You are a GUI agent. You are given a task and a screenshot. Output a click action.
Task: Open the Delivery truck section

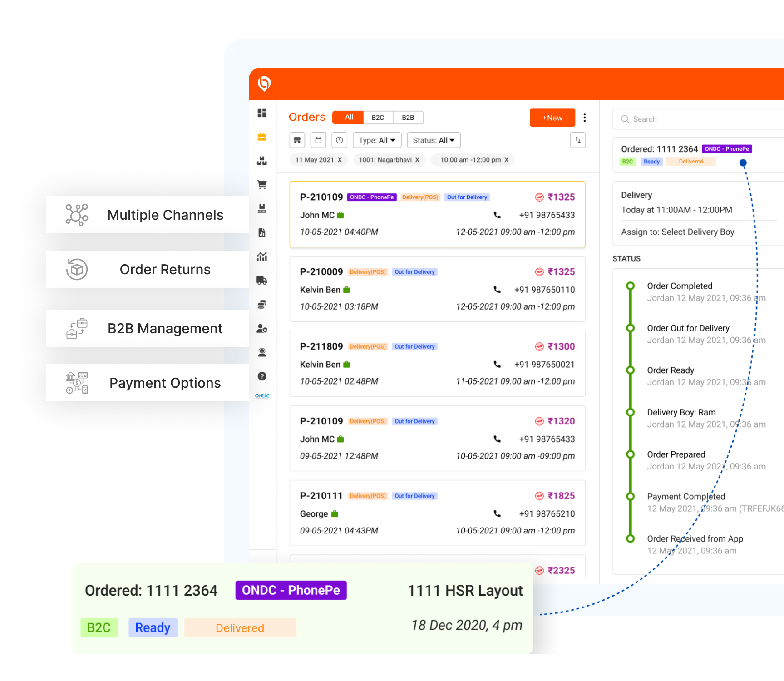point(262,281)
